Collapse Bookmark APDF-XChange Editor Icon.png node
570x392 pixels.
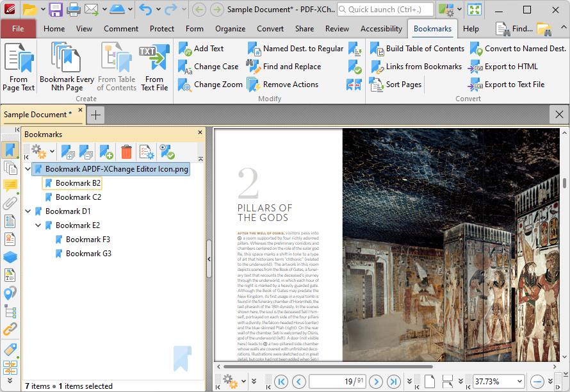point(28,168)
